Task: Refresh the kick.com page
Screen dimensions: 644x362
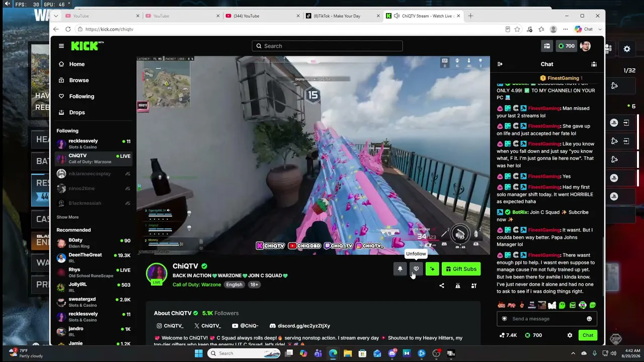Action: (x=68, y=29)
